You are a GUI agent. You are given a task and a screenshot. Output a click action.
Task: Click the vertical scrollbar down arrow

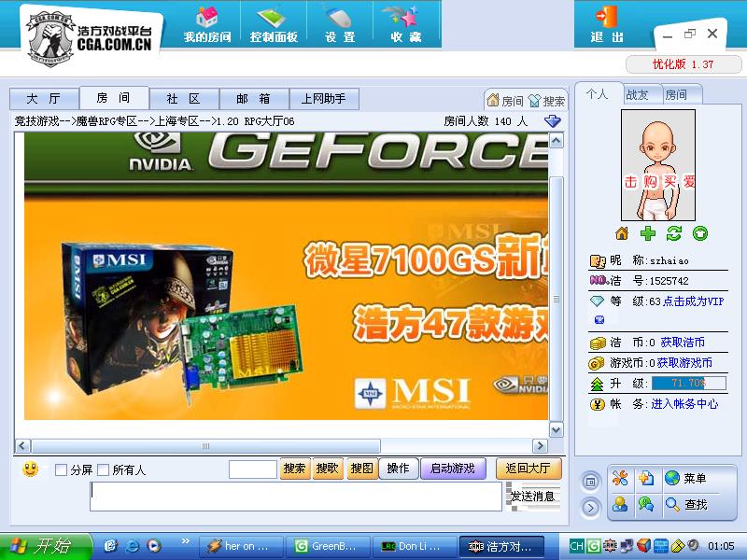556,430
